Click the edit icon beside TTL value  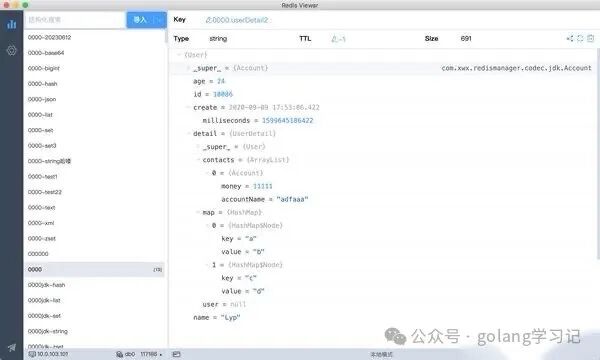334,39
